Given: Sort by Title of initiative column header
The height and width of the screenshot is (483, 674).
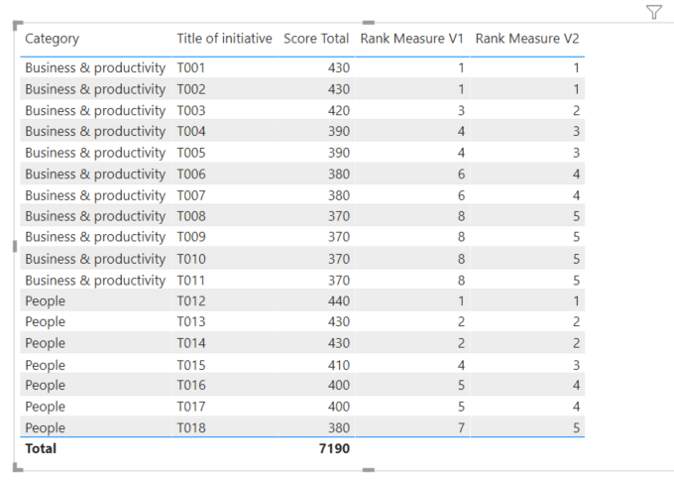Looking at the screenshot, I should click(x=224, y=39).
